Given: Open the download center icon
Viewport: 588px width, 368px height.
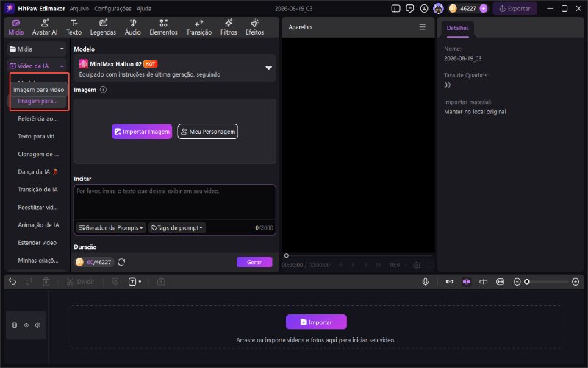Looking at the screenshot, I should pyautogui.click(x=424, y=8).
